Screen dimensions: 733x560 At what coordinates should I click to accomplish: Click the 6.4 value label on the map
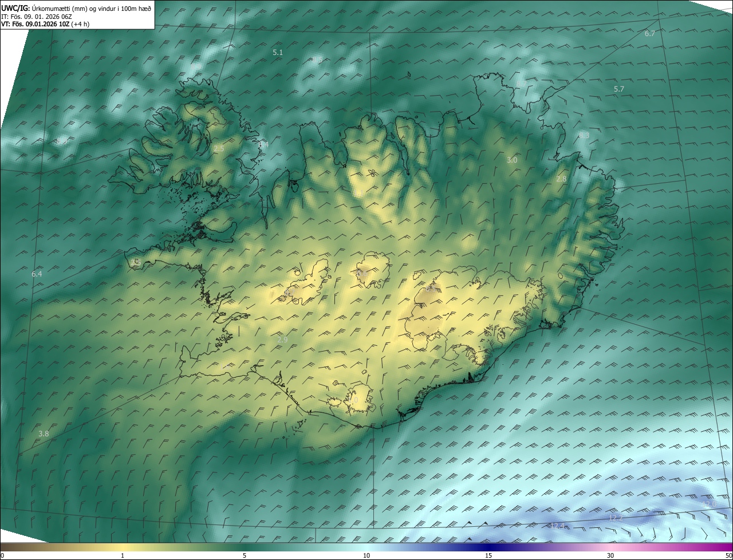[37, 274]
